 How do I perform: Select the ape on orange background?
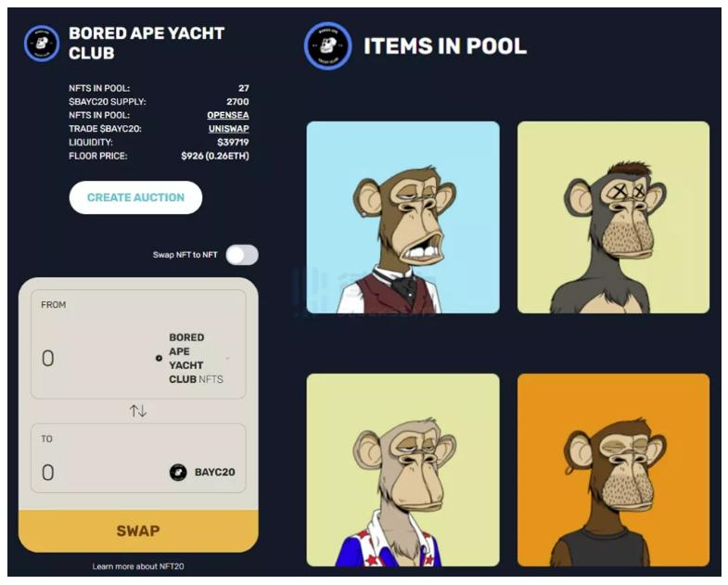pos(613,470)
